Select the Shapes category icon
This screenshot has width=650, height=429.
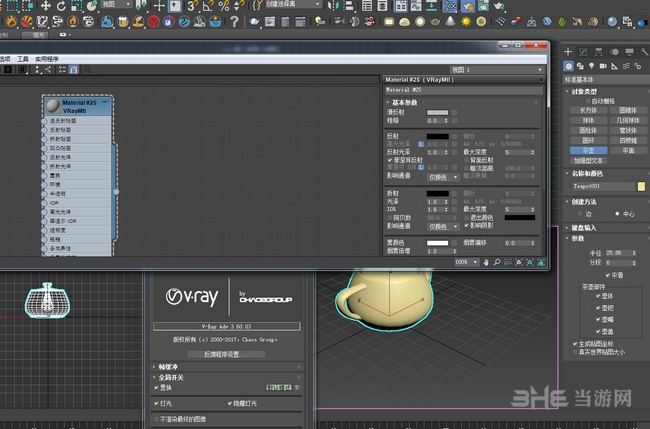point(580,66)
